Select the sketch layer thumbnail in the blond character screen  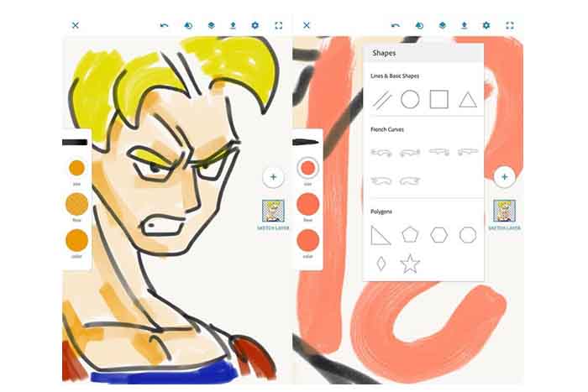click(x=273, y=211)
